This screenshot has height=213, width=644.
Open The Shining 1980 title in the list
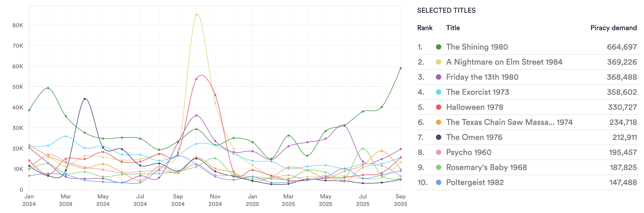[477, 47]
